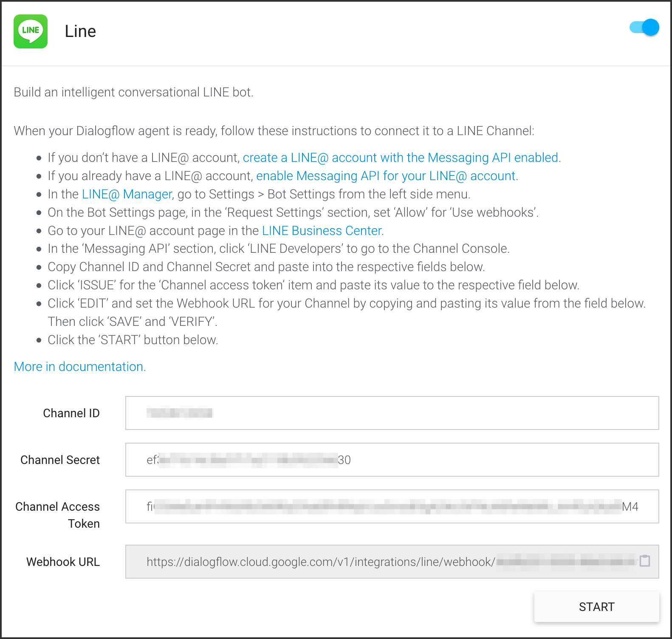Focus the Channel ID input field
The width and height of the screenshot is (672, 639).
[392, 413]
